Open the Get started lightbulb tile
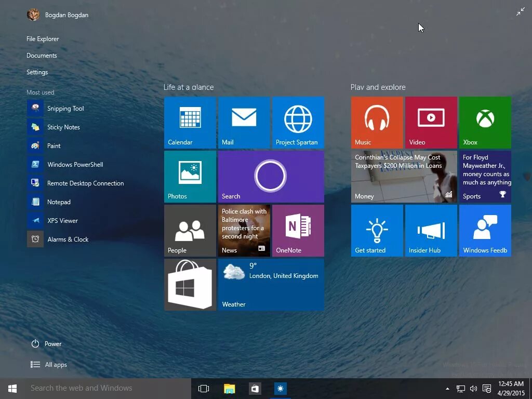Screen dimensions: 532x399 point(377,230)
